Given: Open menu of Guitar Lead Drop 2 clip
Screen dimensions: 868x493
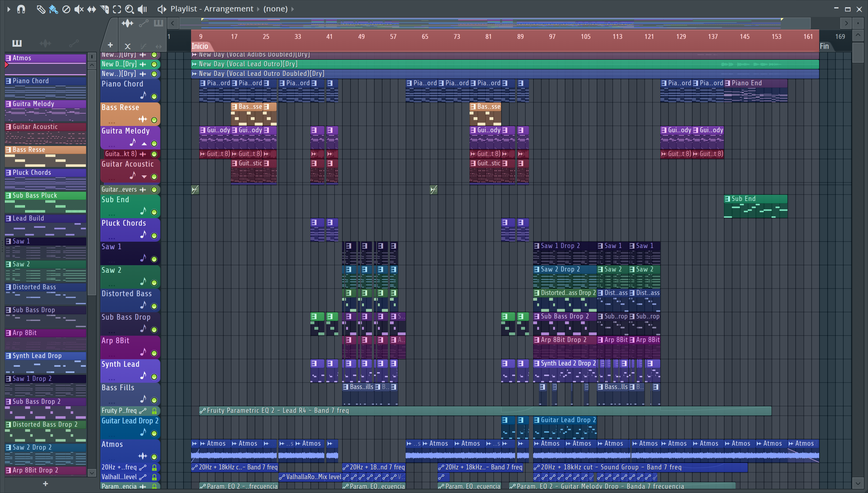Looking at the screenshot, I should pyautogui.click(x=536, y=420).
